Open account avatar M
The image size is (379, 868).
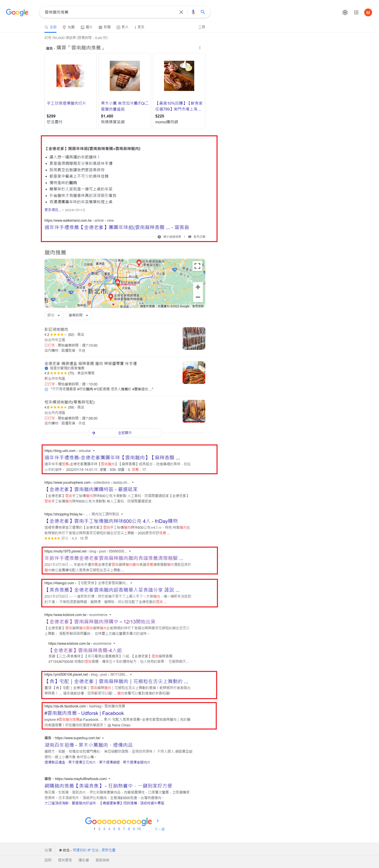[368, 12]
